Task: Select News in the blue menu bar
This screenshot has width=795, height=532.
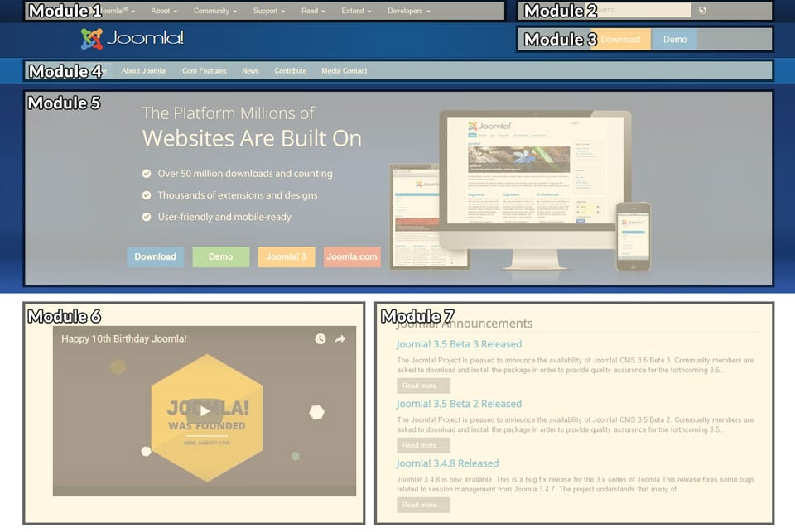Action: pyautogui.click(x=250, y=71)
